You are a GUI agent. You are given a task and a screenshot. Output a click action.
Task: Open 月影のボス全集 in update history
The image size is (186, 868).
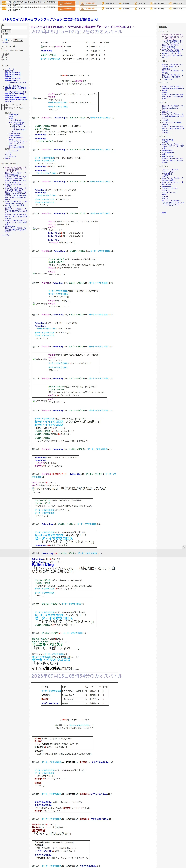(167, 140)
